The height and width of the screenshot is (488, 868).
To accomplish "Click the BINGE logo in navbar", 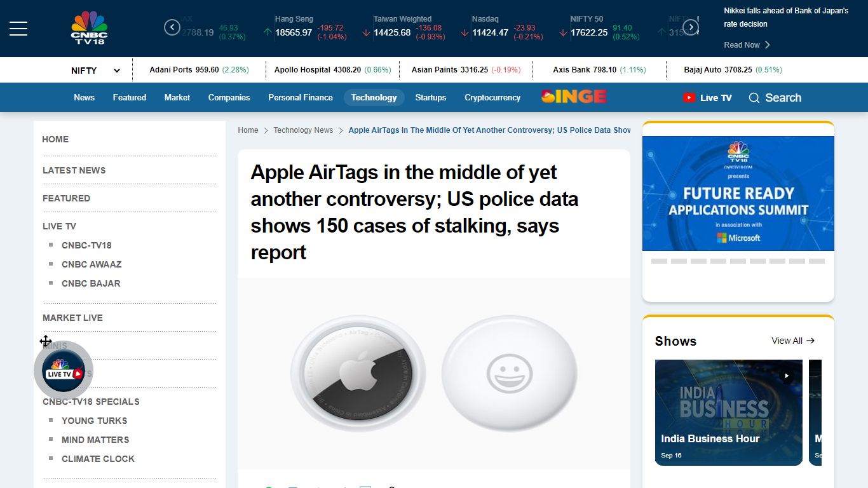I will (x=574, y=97).
